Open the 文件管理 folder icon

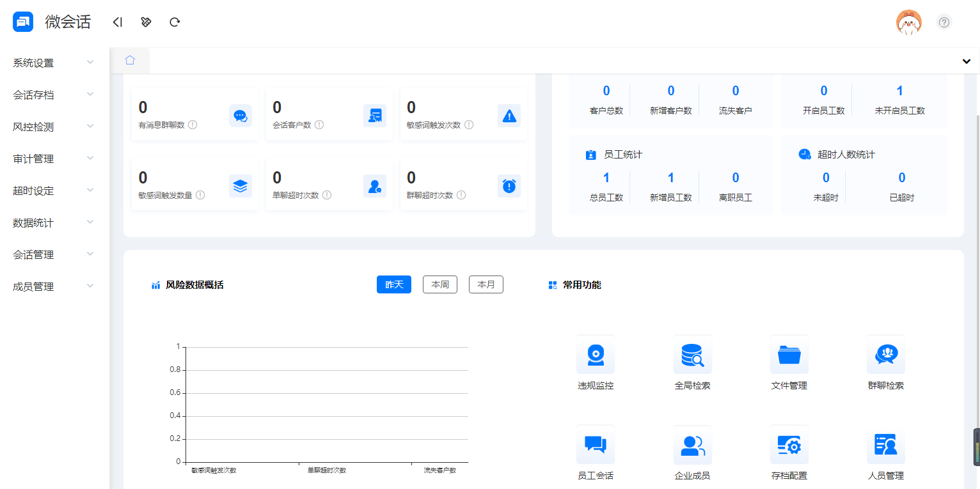[789, 355]
